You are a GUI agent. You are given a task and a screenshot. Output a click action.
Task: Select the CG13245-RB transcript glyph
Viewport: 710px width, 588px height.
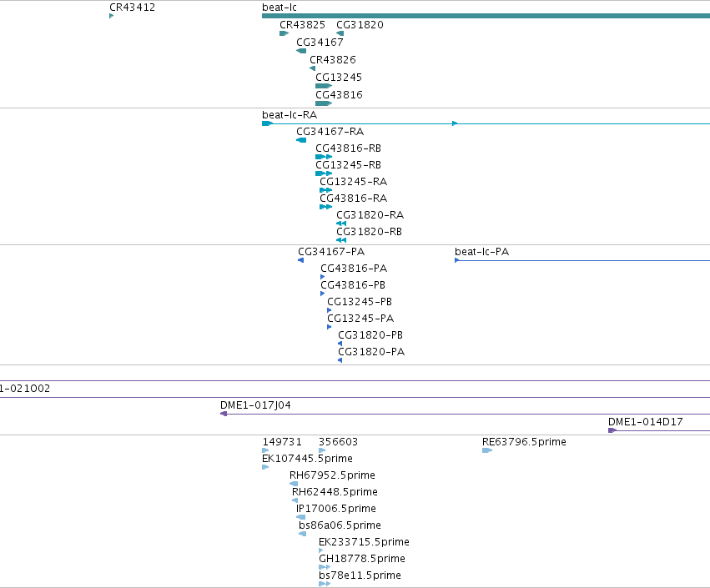click(324, 173)
